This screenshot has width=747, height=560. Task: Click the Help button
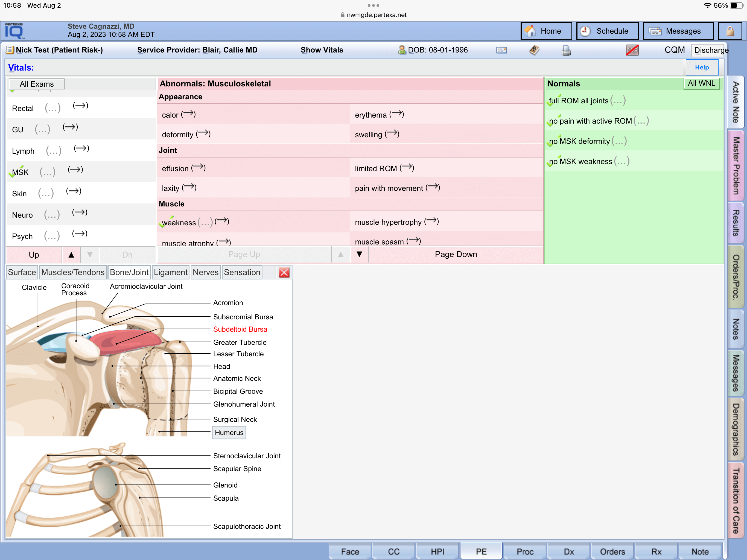coord(701,68)
